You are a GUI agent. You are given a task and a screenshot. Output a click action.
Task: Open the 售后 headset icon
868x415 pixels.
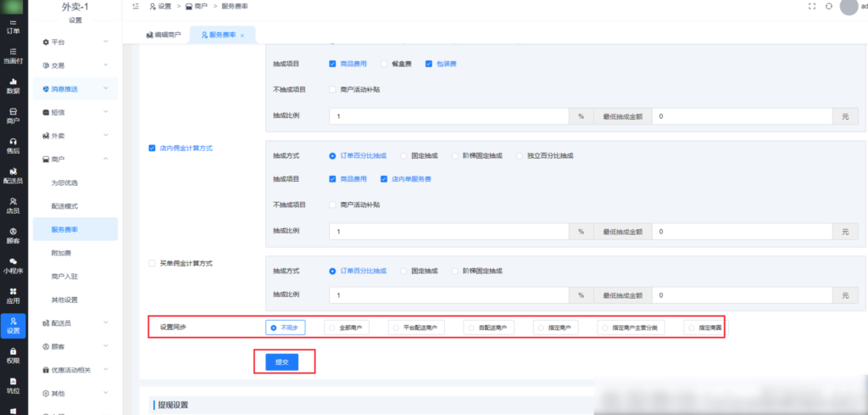(x=13, y=145)
